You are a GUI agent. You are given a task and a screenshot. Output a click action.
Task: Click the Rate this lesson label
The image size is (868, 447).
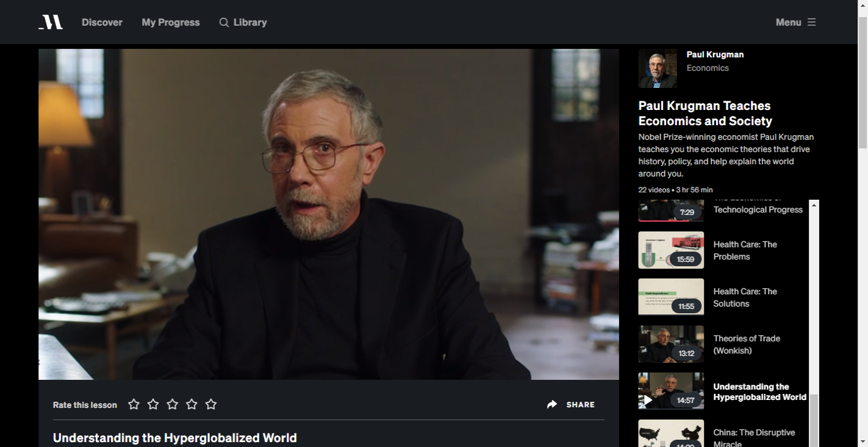85,405
